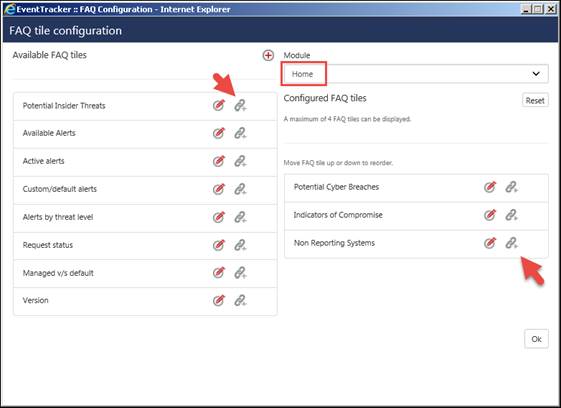Select the Potential Cyber Breaches row

click(416, 188)
